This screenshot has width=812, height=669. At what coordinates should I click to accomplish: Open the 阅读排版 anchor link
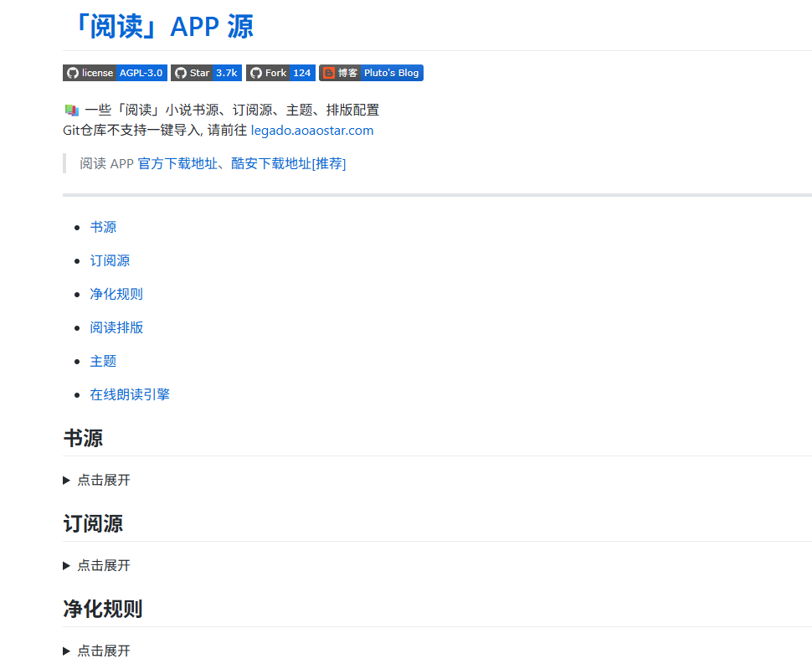[x=116, y=327]
